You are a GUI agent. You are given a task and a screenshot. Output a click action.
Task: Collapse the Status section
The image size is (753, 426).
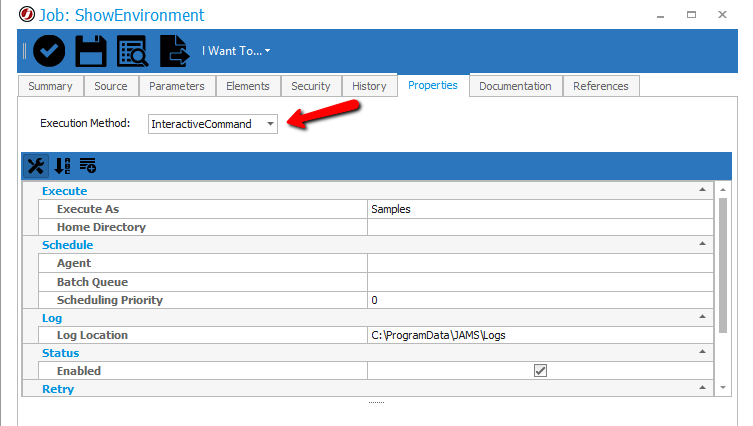(702, 352)
